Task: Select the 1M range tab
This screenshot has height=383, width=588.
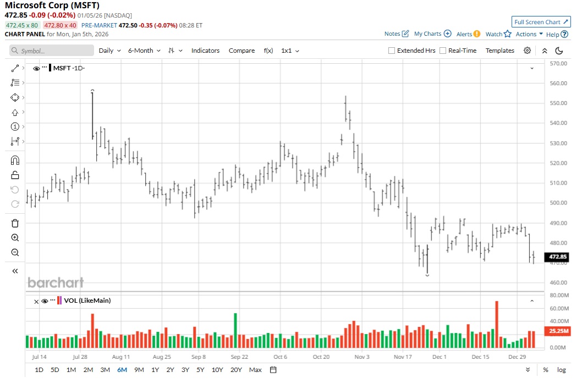Action: 72,370
